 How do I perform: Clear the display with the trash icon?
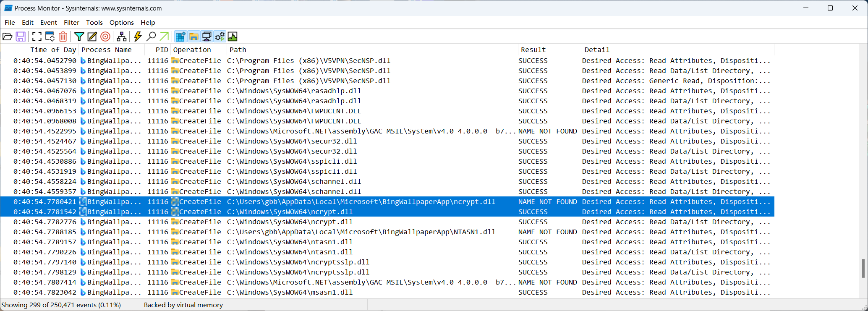point(63,37)
